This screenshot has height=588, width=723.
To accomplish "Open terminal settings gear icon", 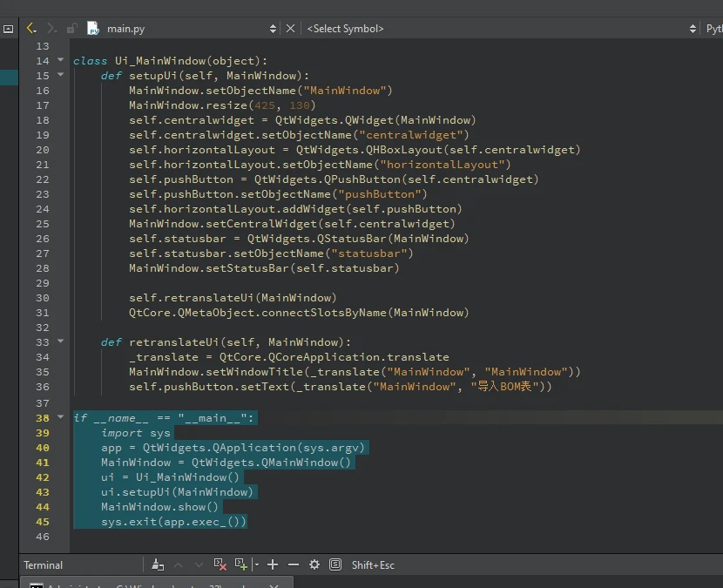I will click(x=314, y=564).
